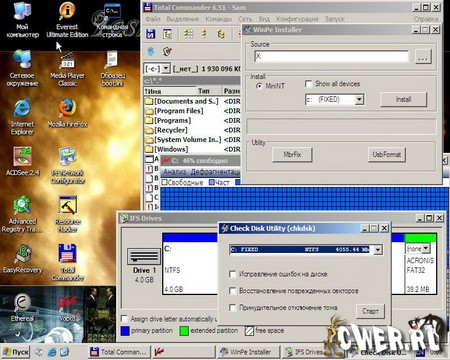Open the bootini sample file icon
The width and height of the screenshot is (450, 360).
click(112, 68)
